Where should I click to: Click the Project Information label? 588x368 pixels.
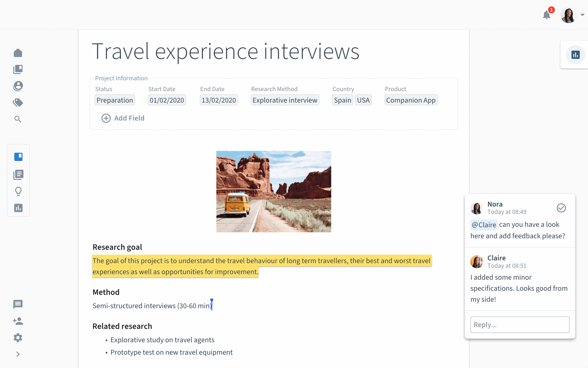[121, 78]
